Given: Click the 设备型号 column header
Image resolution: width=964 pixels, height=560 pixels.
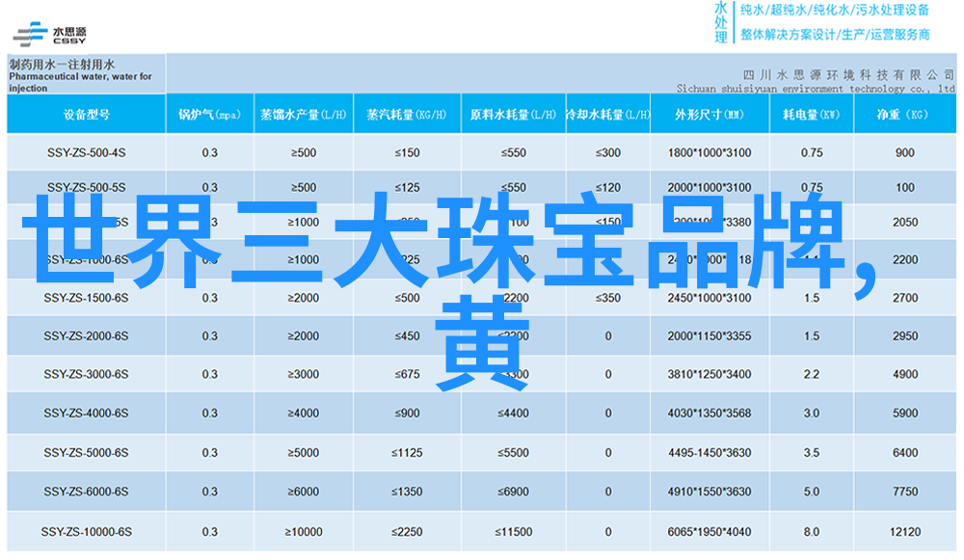Looking at the screenshot, I should pyautogui.click(x=87, y=115).
